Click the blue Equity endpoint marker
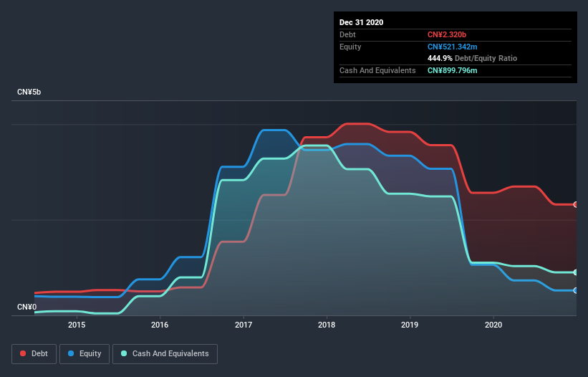The width and height of the screenshot is (588, 377). (x=576, y=290)
